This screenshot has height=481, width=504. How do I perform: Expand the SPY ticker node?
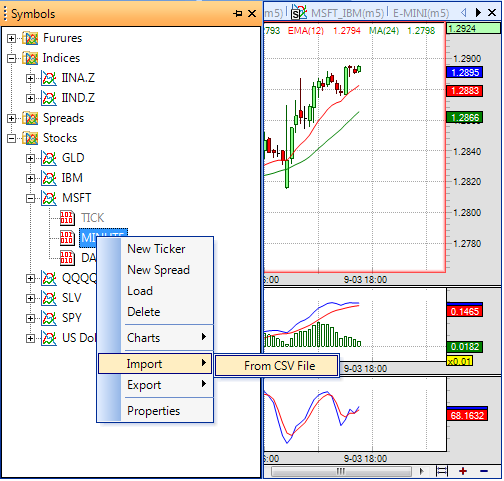point(30,318)
